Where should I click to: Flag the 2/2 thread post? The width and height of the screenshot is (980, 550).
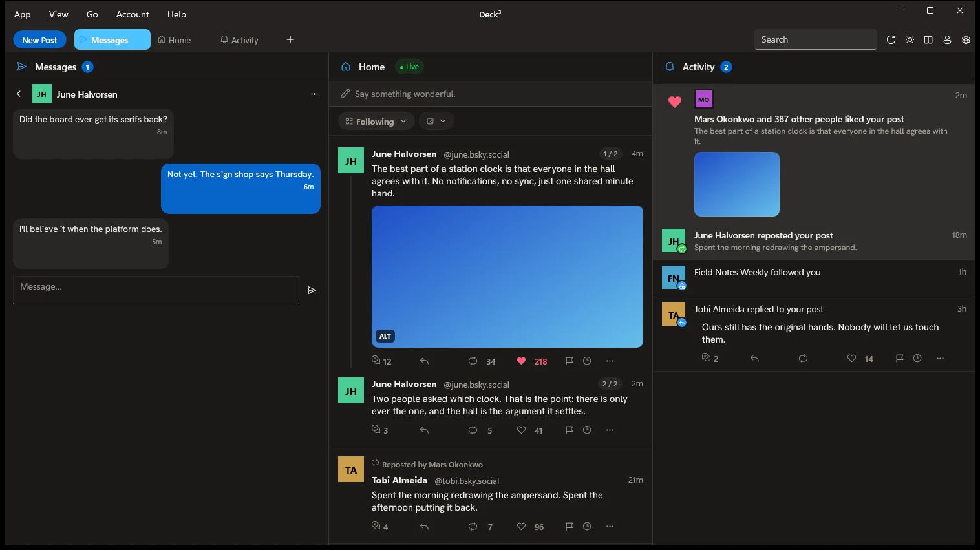pyautogui.click(x=569, y=430)
